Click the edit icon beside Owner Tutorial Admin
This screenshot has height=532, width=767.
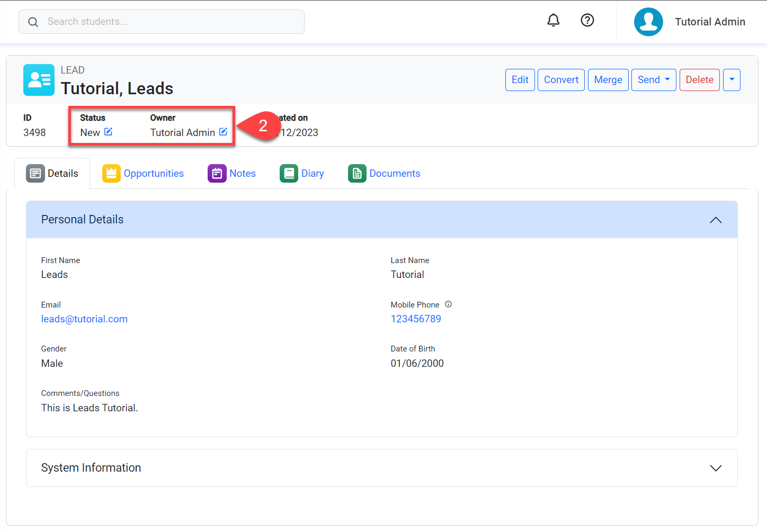pyautogui.click(x=223, y=132)
